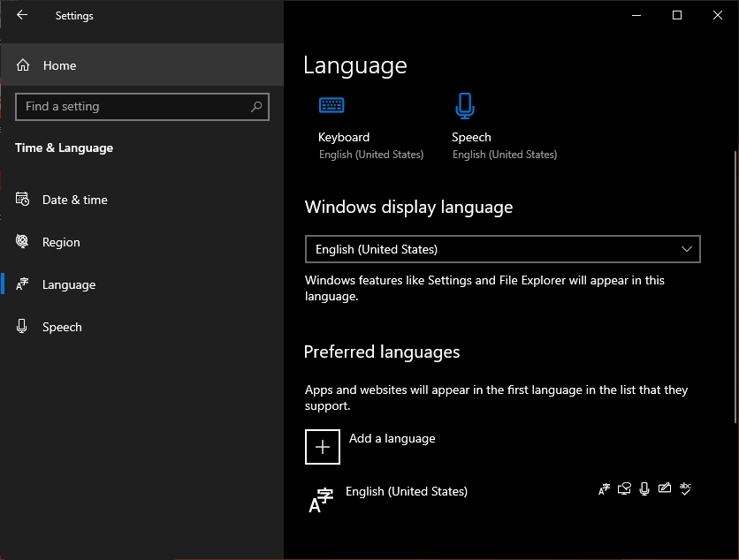Click the display language feature icon
Screen dimensions: 739x560
click(605, 488)
